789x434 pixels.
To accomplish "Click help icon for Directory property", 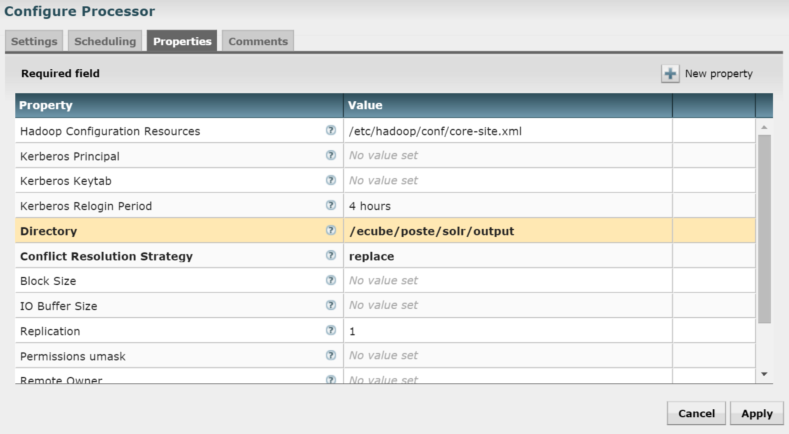I will click(330, 231).
